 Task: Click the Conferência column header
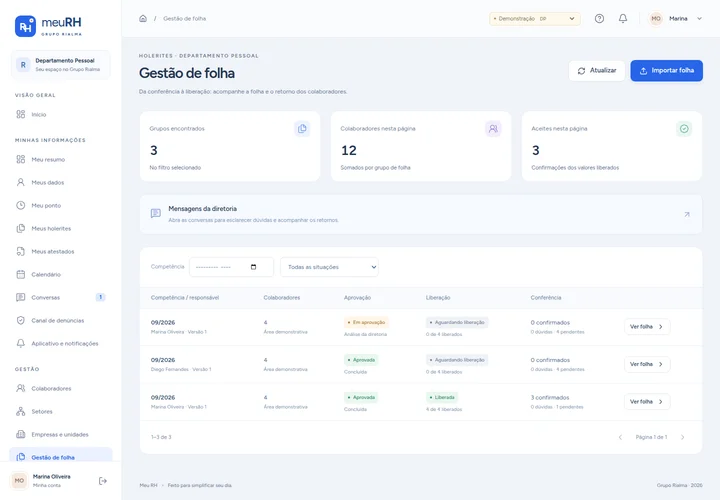546,298
